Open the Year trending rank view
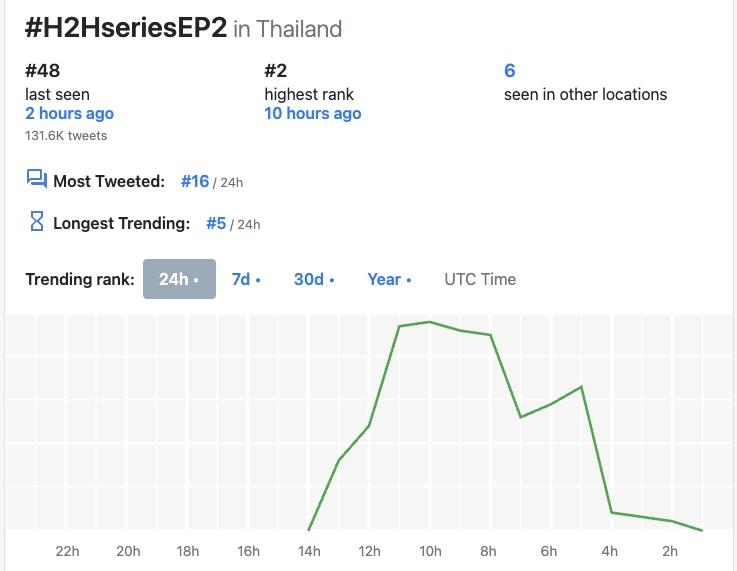737x571 pixels. click(388, 279)
